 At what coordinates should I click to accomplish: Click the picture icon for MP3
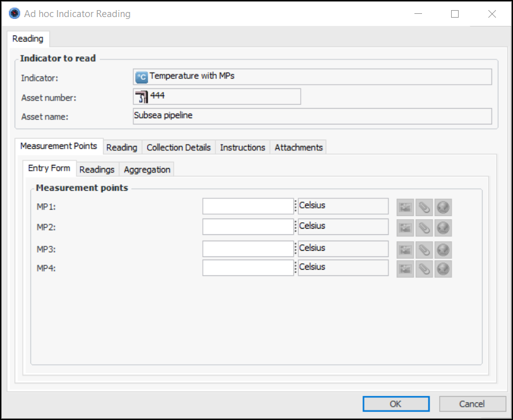pos(405,249)
